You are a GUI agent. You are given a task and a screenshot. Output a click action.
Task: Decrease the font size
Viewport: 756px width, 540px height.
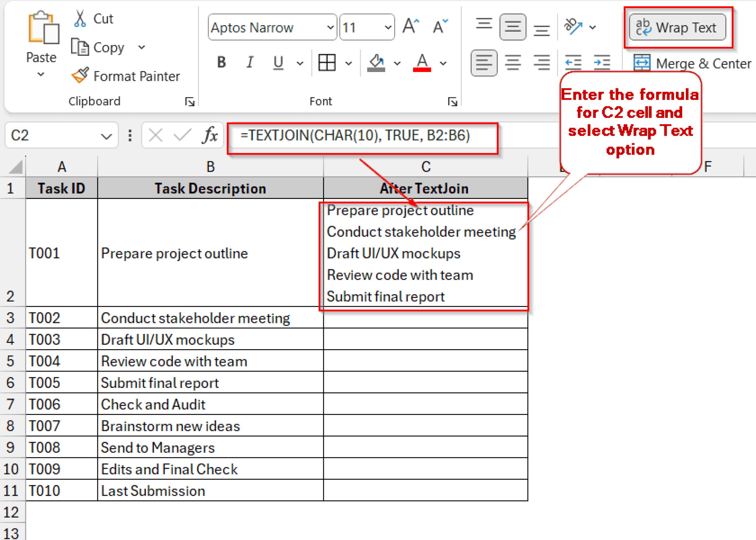pyautogui.click(x=439, y=26)
